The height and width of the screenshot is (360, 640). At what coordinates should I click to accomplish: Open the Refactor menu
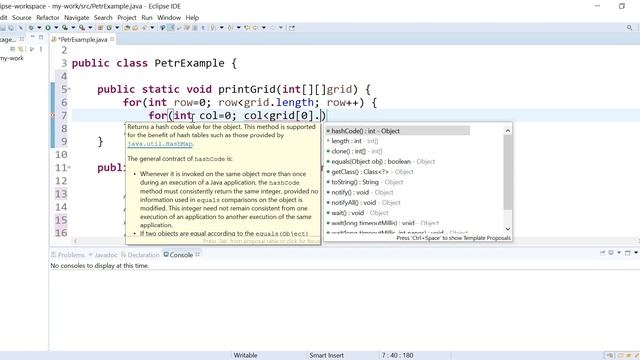[x=48, y=18]
